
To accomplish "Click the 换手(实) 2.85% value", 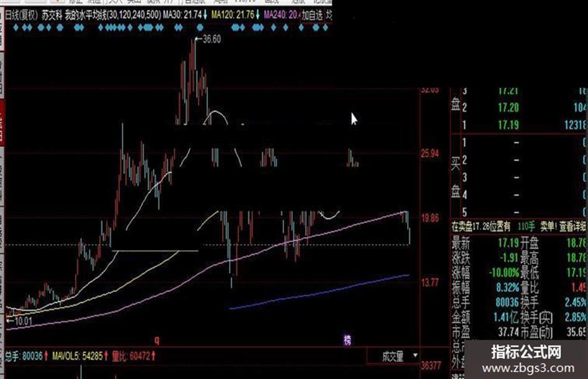I will tap(576, 317).
